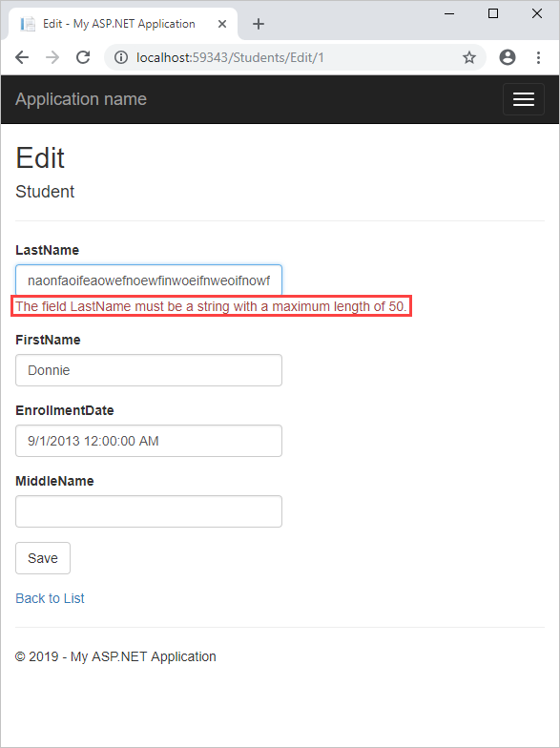Focus the FirstName field containing Donnie
Viewport: 560px width, 748px height.
tap(149, 370)
